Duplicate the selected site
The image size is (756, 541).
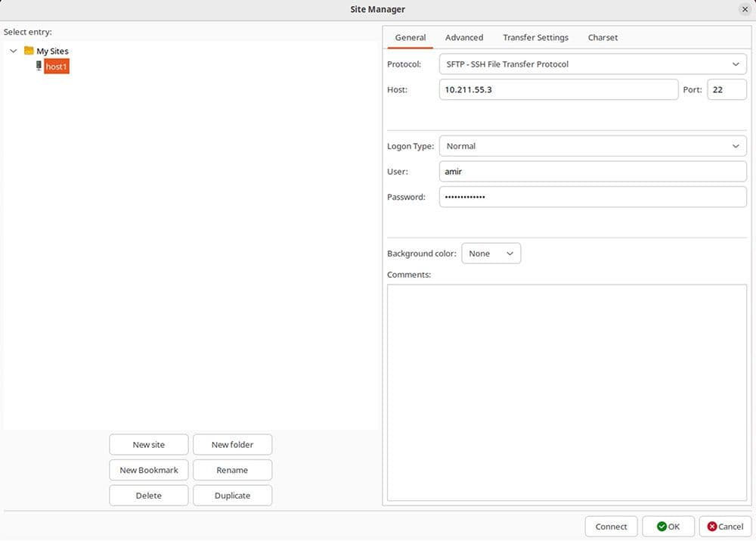coord(232,495)
